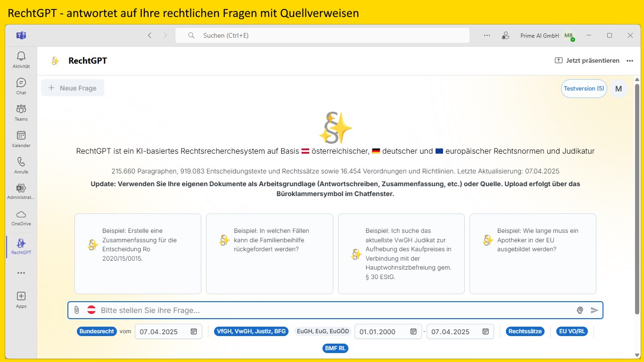Toggle the Bundesrecht source filter
644x362 pixels.
[x=97, y=331]
